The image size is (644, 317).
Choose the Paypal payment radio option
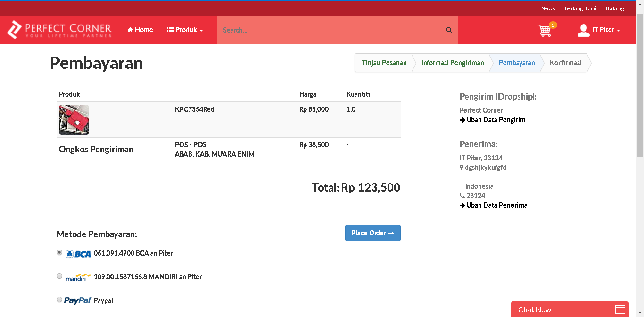[x=59, y=300]
